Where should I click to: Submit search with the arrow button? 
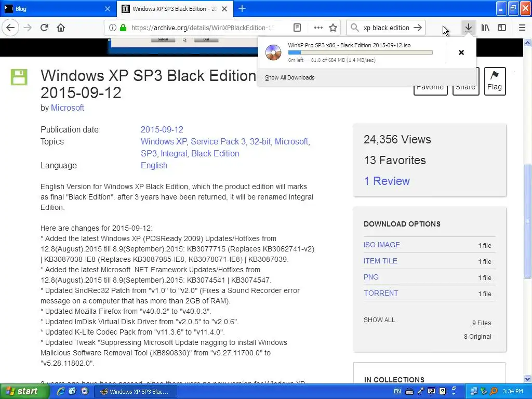click(418, 28)
